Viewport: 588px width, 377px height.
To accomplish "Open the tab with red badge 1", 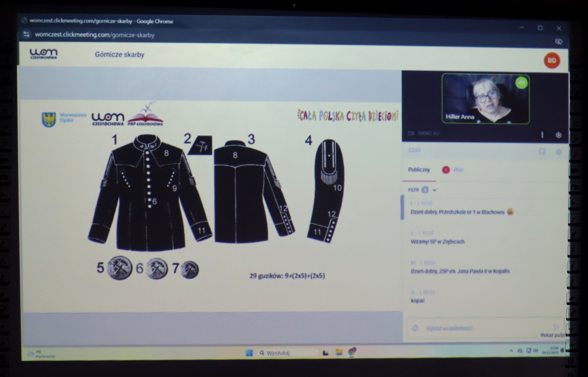I will 453,170.
